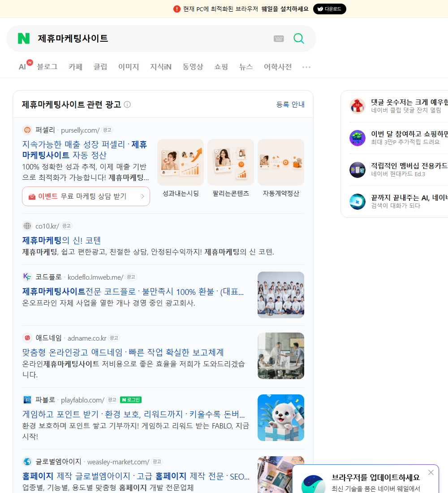Click the playfablo.com/ URL
The width and height of the screenshot is (448, 493).
(x=82, y=400)
